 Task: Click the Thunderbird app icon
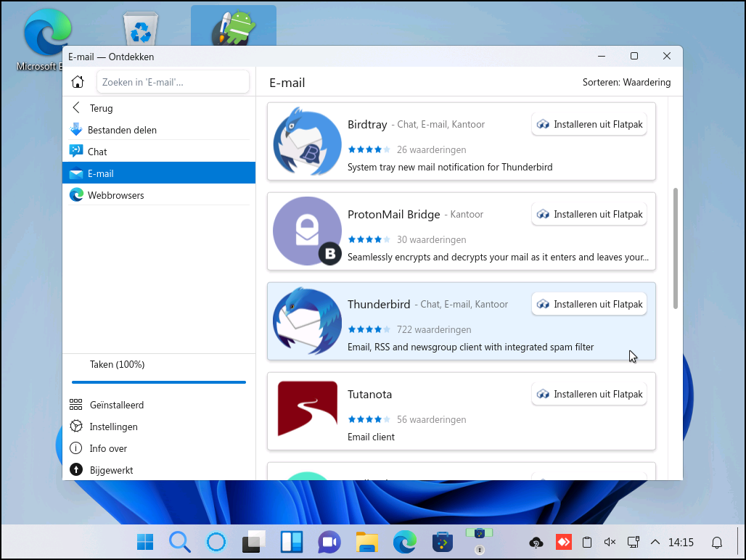[x=308, y=321]
